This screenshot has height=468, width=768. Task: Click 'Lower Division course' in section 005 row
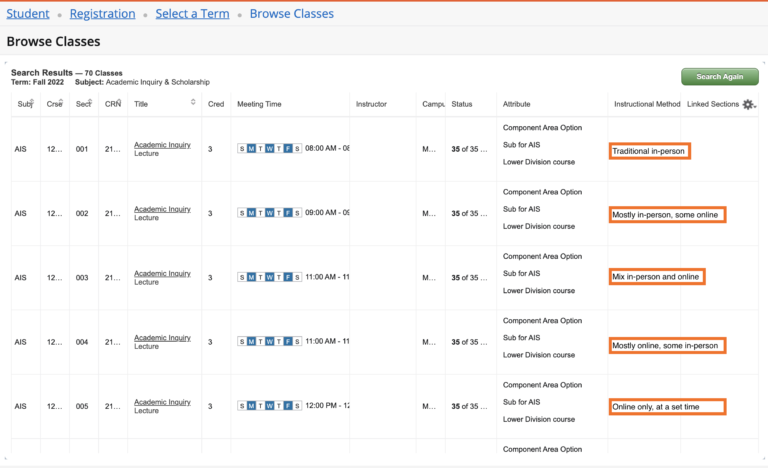pos(539,419)
